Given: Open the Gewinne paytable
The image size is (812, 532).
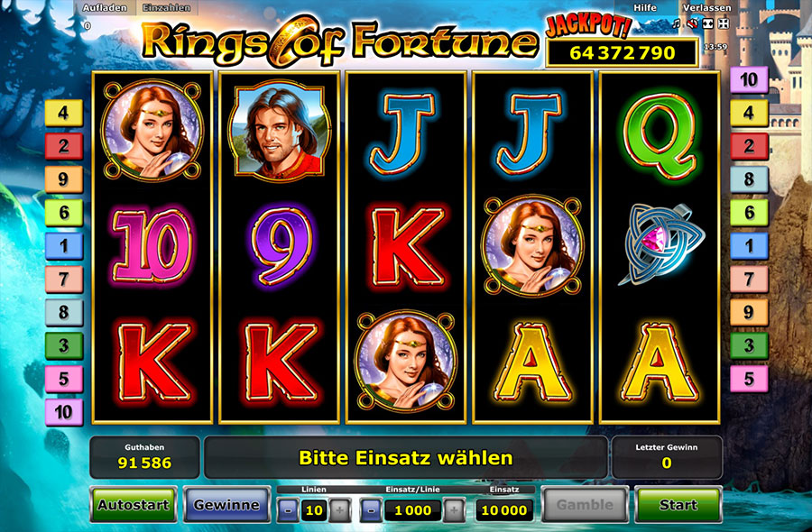Looking at the screenshot, I should point(226,505).
